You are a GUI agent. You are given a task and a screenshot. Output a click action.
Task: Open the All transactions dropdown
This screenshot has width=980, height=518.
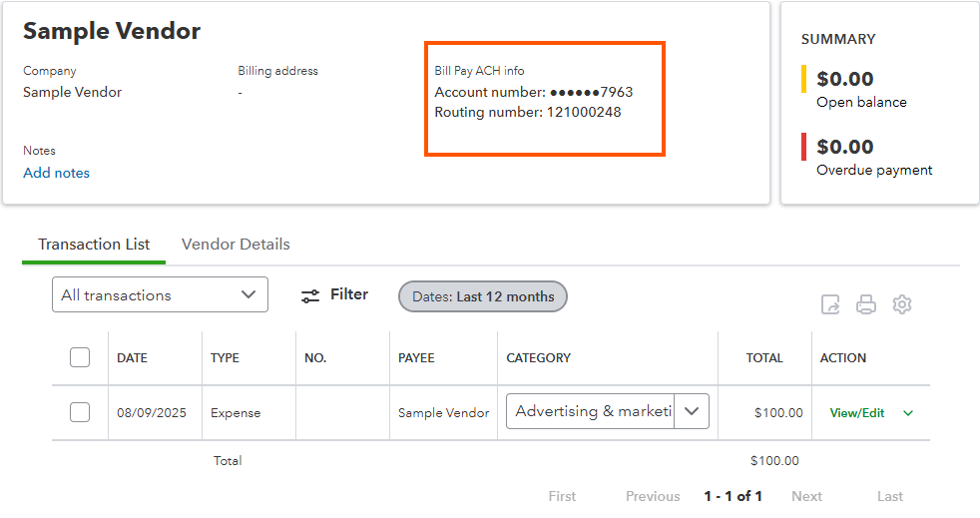click(160, 294)
